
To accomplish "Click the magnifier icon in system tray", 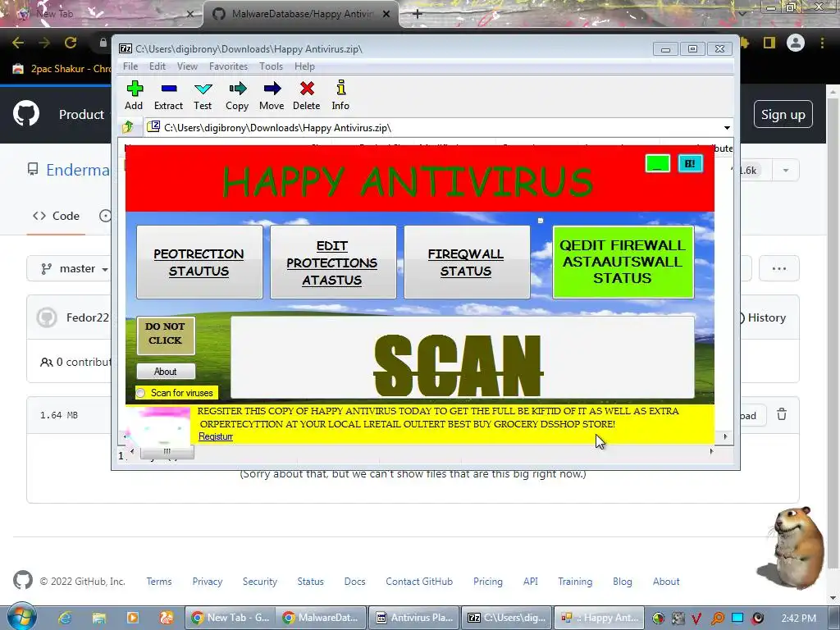I will point(717,618).
